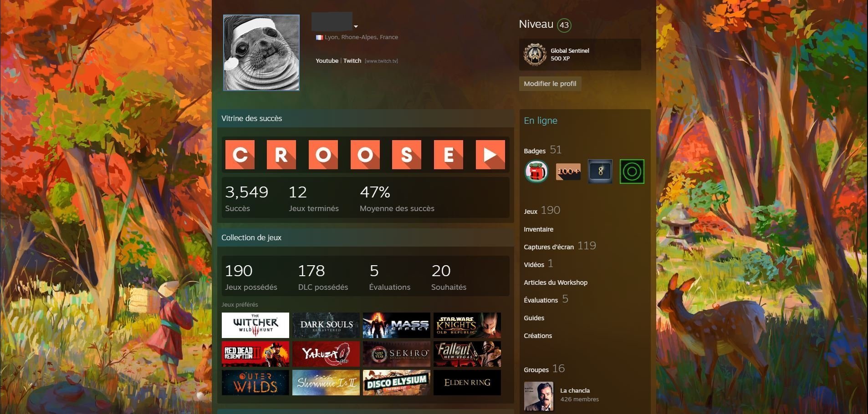Open the Créations link
This screenshot has height=414, width=868.
tap(538, 336)
